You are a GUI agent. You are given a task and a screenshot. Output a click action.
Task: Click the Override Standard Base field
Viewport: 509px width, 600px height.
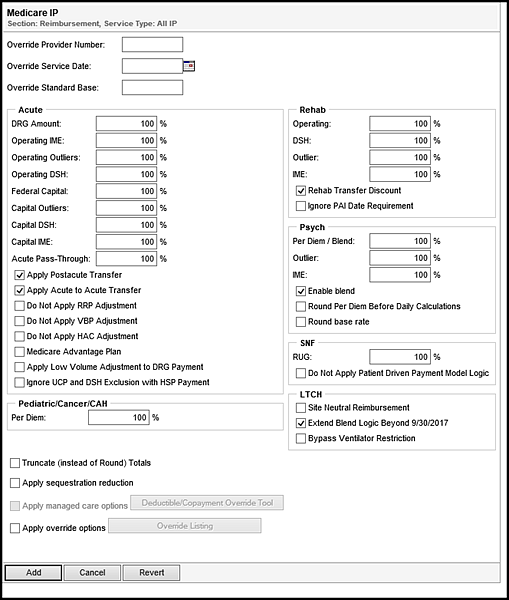tap(152, 87)
